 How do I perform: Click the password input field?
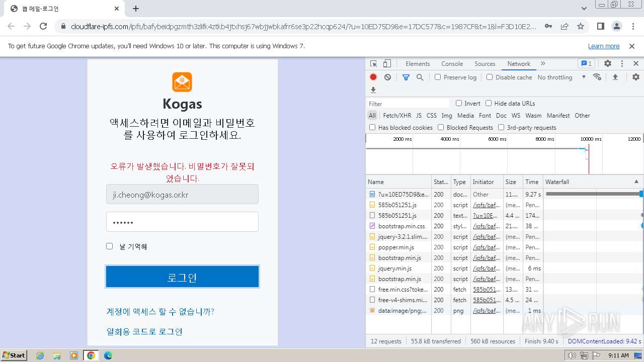tap(182, 222)
